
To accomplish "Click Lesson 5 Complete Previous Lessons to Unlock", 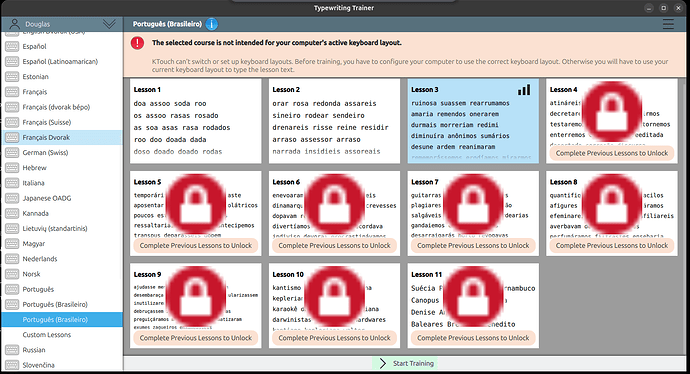I will coord(196,246).
